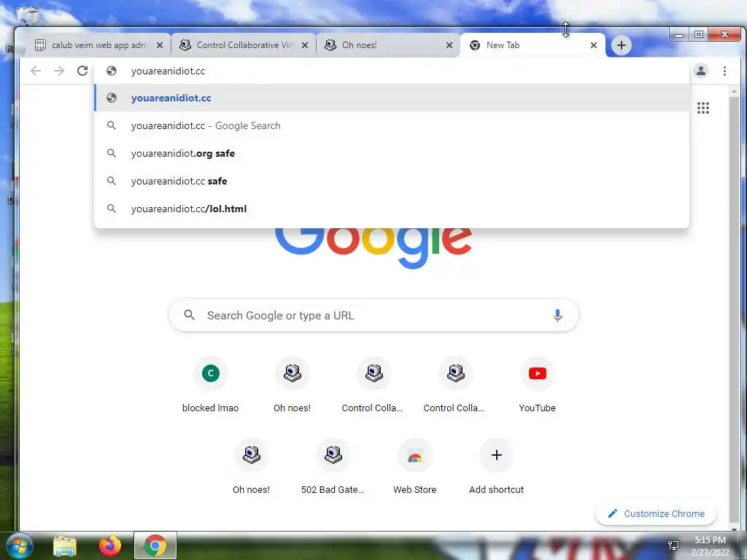The width and height of the screenshot is (747, 560).
Task: Choose 'youareanidiot.org safe' suggestion
Action: [x=392, y=153]
